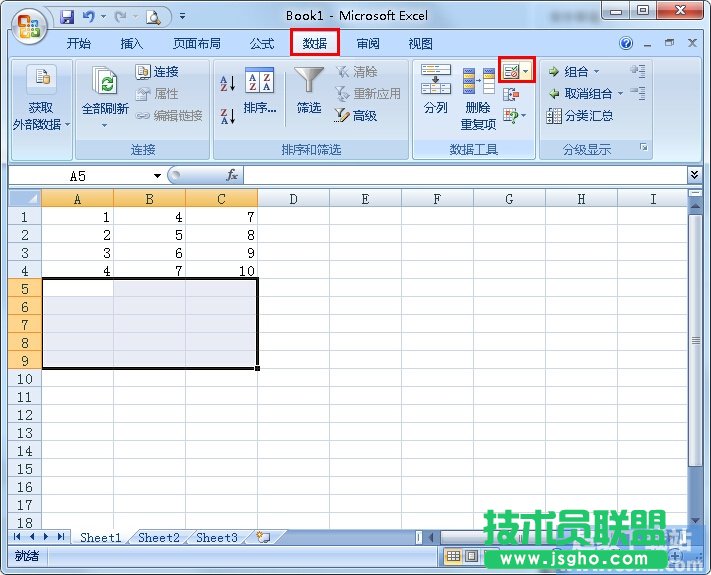Image resolution: width=711 pixels, height=575 pixels.
Task: Open Get External Data menu
Action: click(x=41, y=109)
